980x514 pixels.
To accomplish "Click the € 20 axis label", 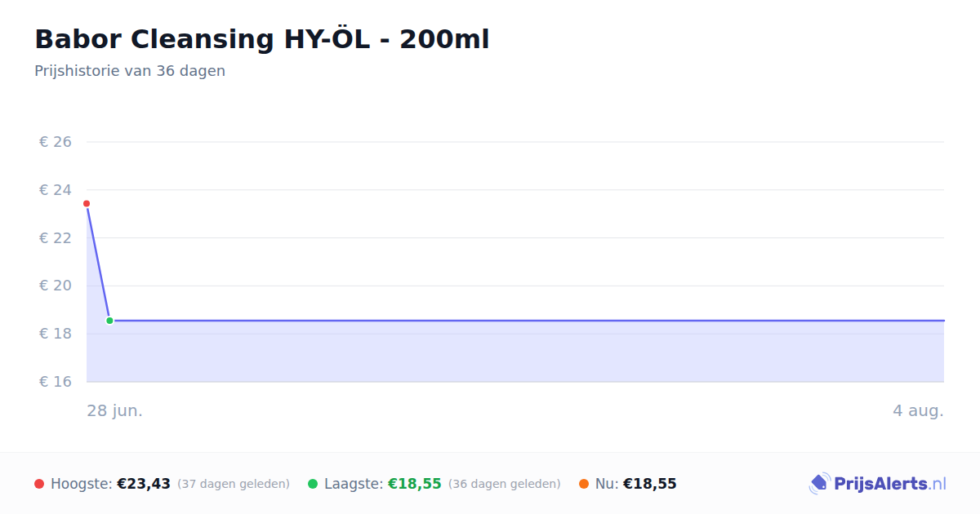I will (56, 286).
